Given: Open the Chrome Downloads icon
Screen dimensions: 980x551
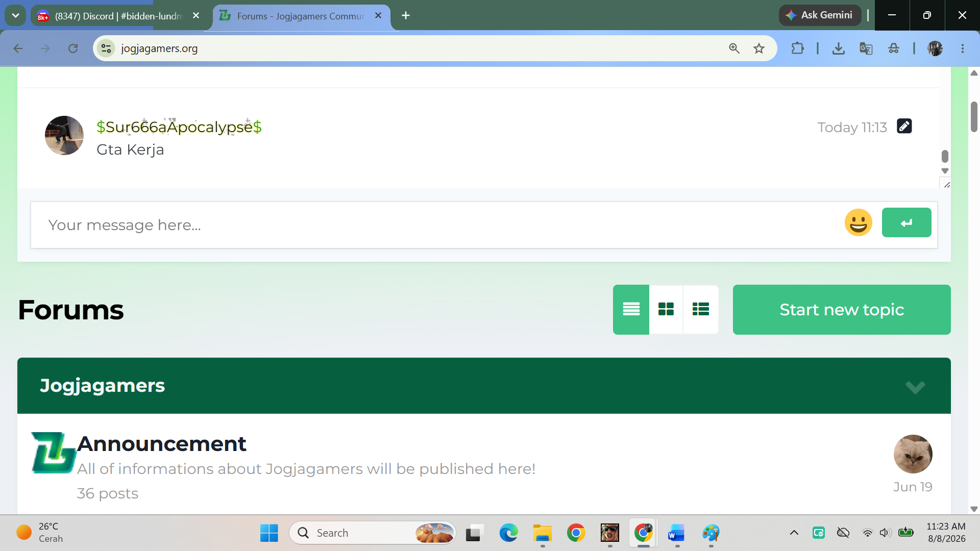Looking at the screenshot, I should point(838,48).
